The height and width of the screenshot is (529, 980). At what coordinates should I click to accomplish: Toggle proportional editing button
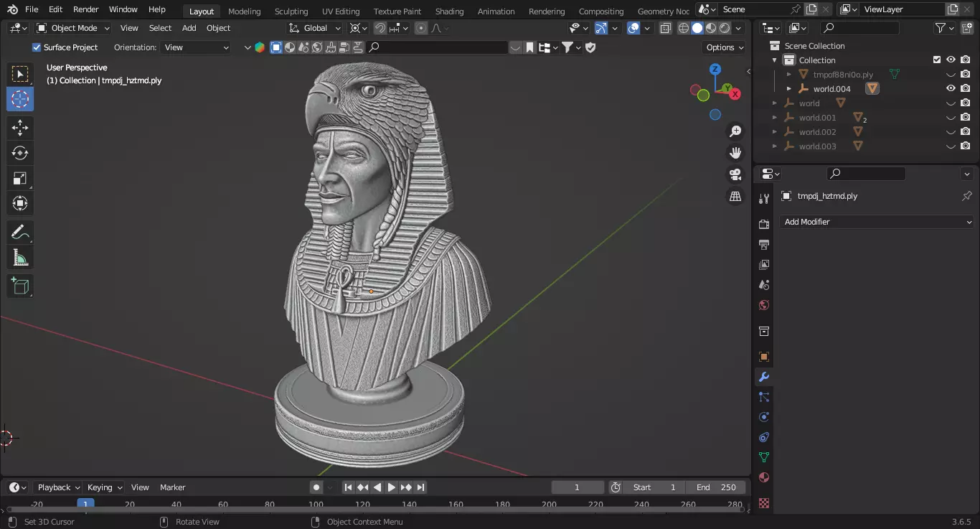[x=421, y=28]
